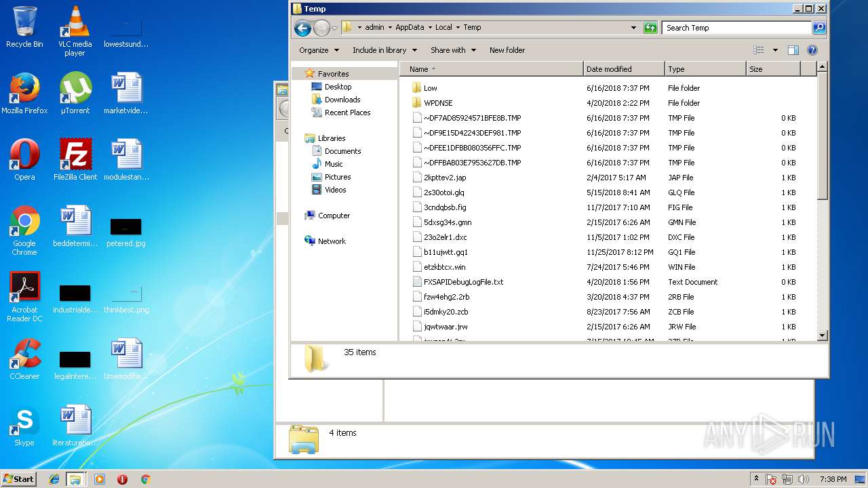Open Explorer help question mark
The height and width of the screenshot is (488, 868).
click(x=812, y=50)
